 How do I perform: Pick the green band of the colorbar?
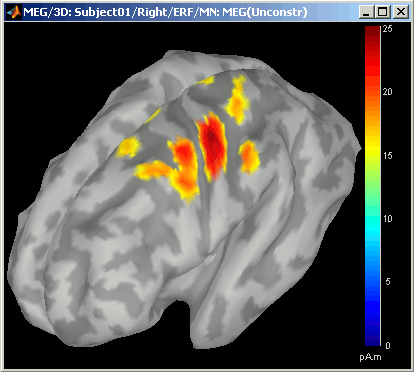(373, 187)
